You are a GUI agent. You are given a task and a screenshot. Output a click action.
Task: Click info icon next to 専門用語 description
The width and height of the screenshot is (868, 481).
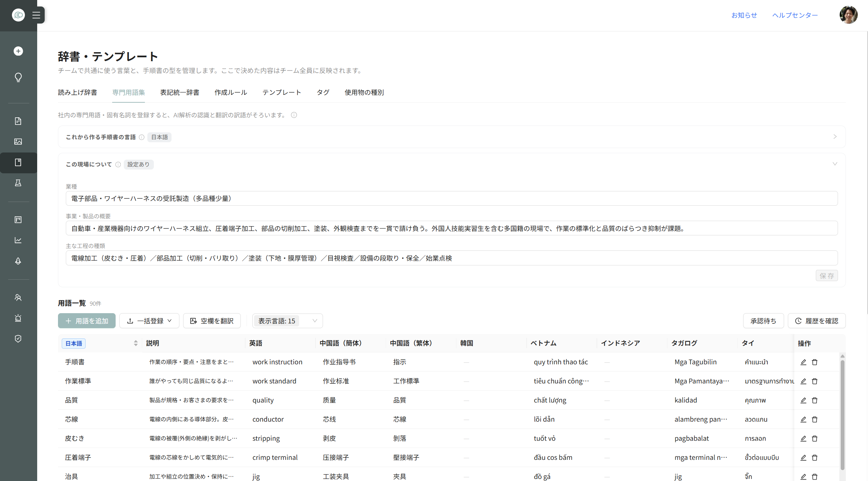point(294,115)
